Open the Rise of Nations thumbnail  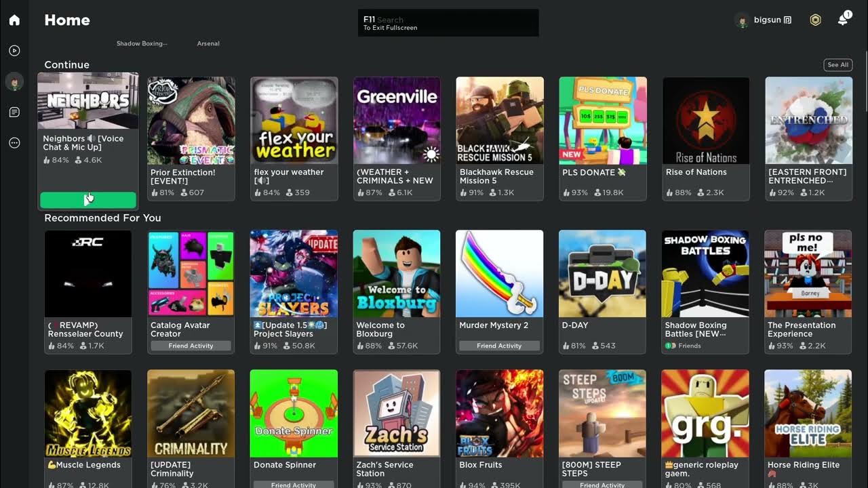click(706, 121)
